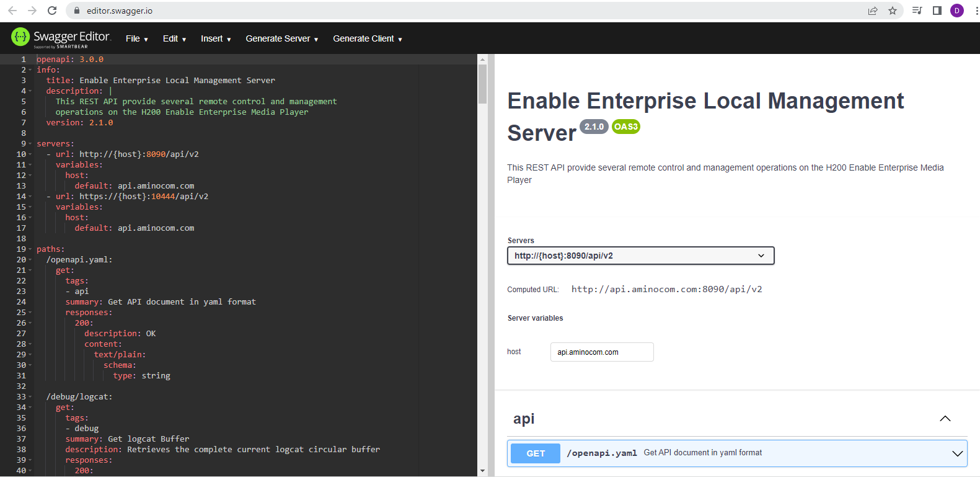This screenshot has height=477, width=980.
Task: Open the Generate Server menu
Action: click(282, 38)
